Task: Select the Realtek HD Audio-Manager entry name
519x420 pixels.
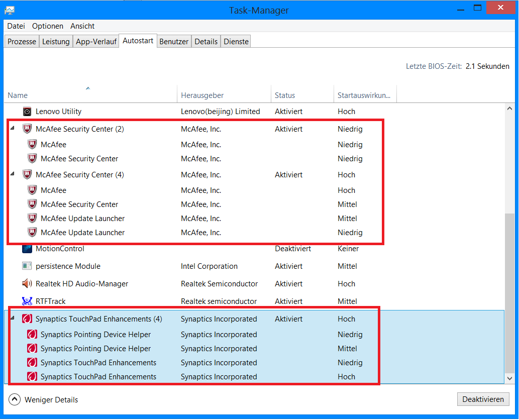Action: pyautogui.click(x=82, y=284)
